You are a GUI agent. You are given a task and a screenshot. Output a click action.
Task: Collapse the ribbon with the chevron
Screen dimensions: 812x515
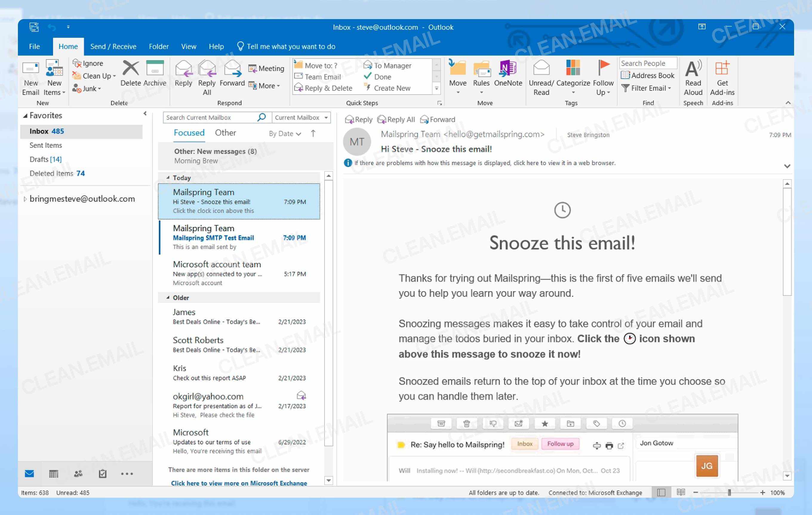click(788, 103)
